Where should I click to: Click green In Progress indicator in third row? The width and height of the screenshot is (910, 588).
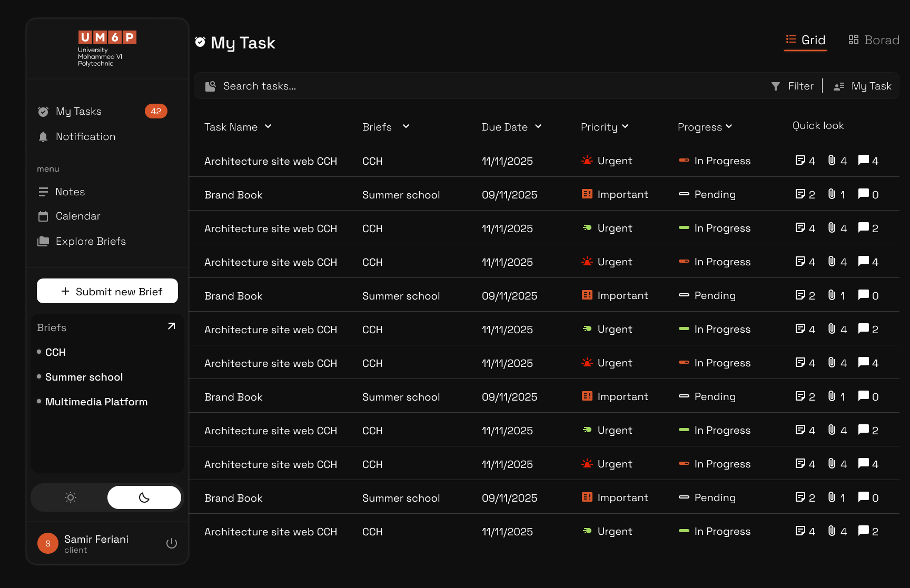[x=684, y=227]
